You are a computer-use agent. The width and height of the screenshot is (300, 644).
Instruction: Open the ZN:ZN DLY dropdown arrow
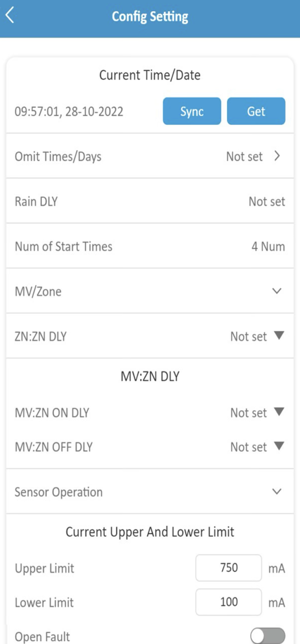[279, 335]
